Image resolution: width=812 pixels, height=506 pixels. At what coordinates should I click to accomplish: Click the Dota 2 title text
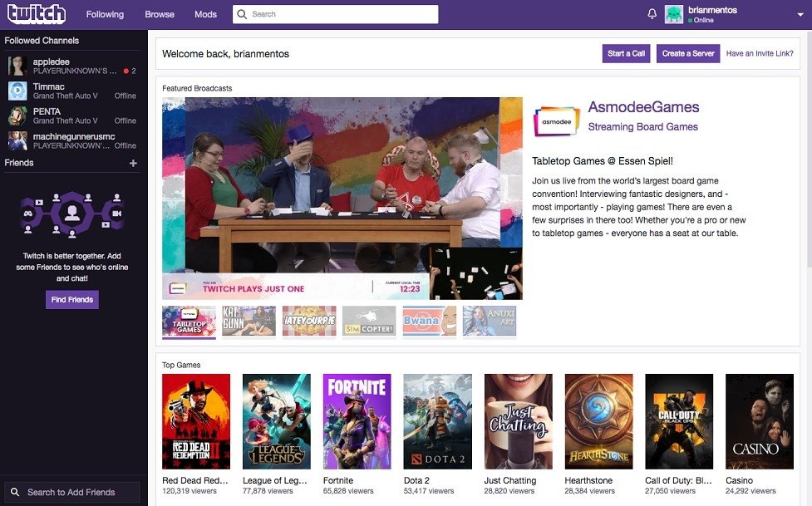(416, 480)
